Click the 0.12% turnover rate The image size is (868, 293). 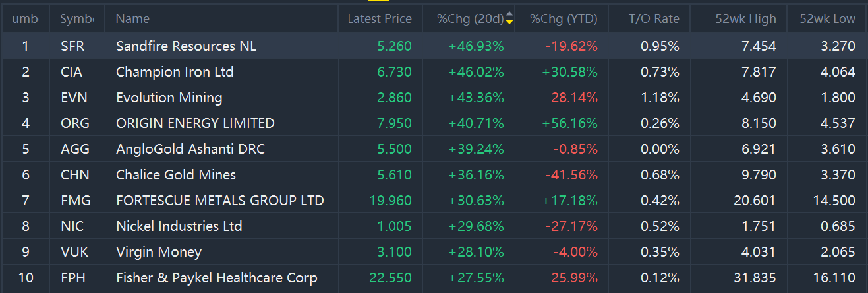(660, 278)
